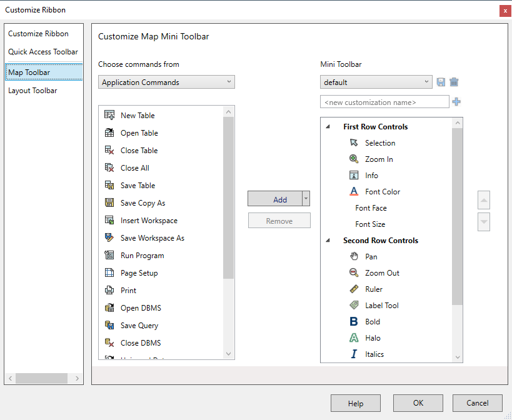This screenshot has height=420, width=512.
Task: Select Quick Access Toolbar in the sidebar
Action: 43,52
